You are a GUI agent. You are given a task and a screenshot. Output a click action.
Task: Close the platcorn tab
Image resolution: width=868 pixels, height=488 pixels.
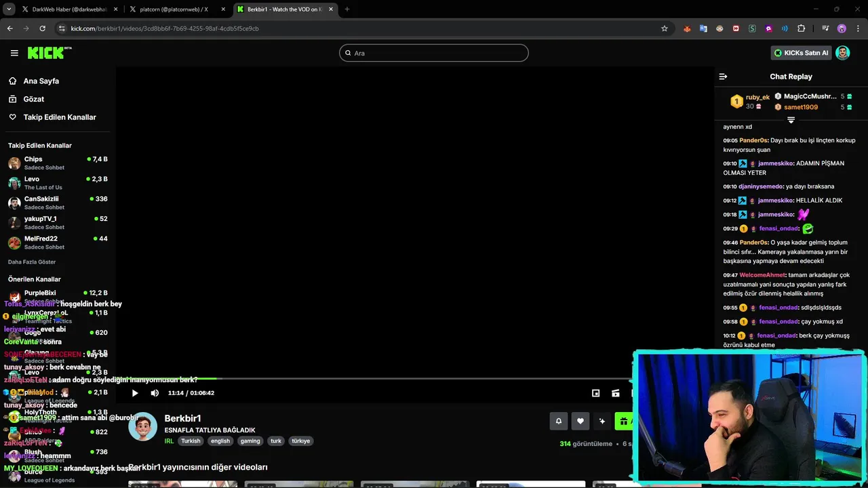223,9
